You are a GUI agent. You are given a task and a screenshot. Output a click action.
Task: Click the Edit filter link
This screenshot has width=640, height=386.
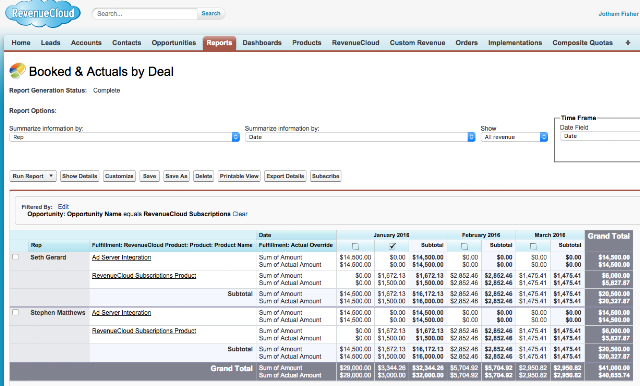coord(63,206)
